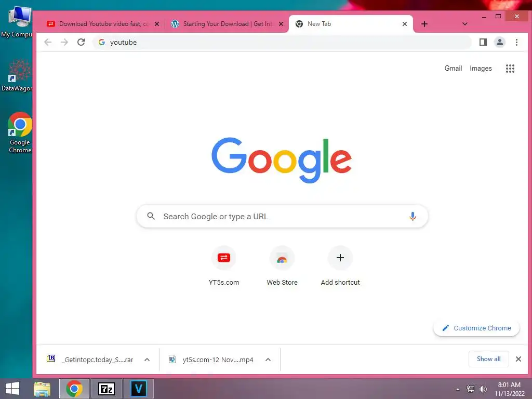Click the taskbar clock showing 8:01 AM
The width and height of the screenshot is (532, 399).
(509, 389)
